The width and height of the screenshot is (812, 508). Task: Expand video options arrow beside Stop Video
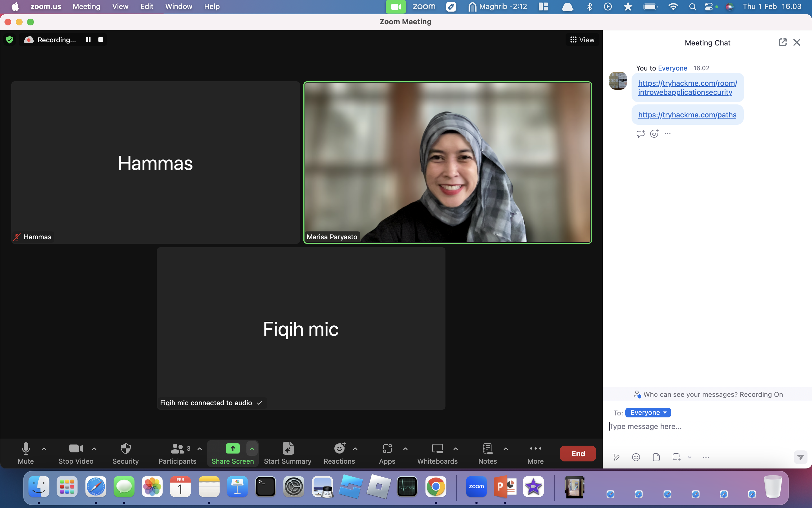(94, 448)
